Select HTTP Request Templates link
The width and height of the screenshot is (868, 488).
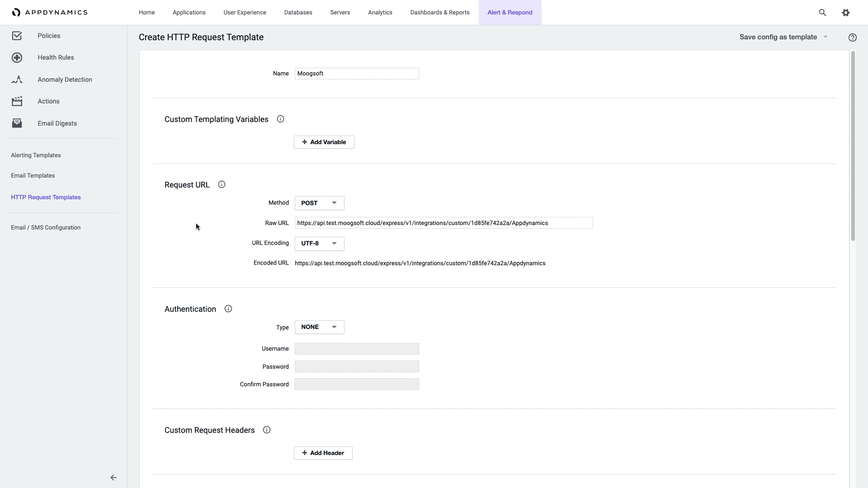pyautogui.click(x=46, y=197)
